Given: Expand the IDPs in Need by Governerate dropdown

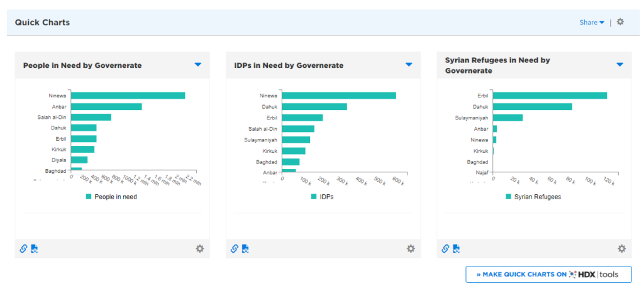Looking at the screenshot, I should point(409,65).
